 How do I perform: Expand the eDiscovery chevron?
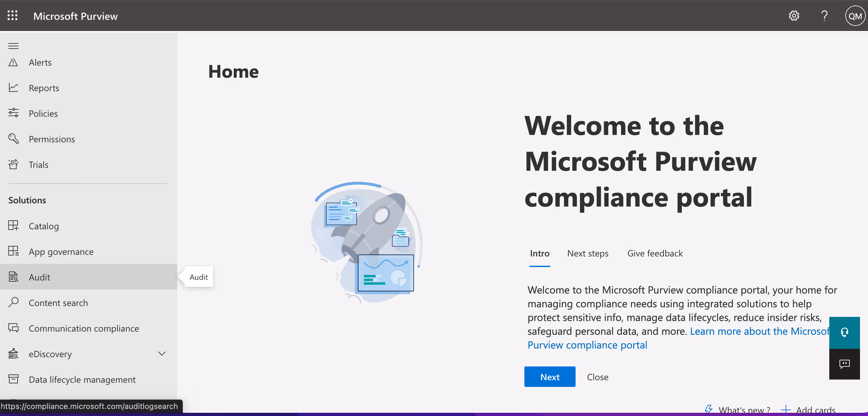click(162, 353)
